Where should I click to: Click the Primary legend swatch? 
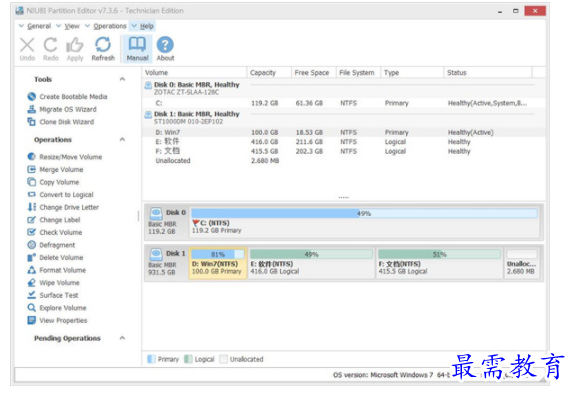[x=151, y=359]
